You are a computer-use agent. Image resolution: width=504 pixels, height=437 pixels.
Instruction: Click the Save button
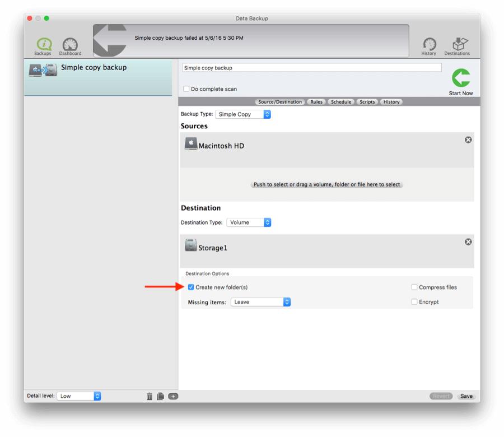(x=466, y=396)
